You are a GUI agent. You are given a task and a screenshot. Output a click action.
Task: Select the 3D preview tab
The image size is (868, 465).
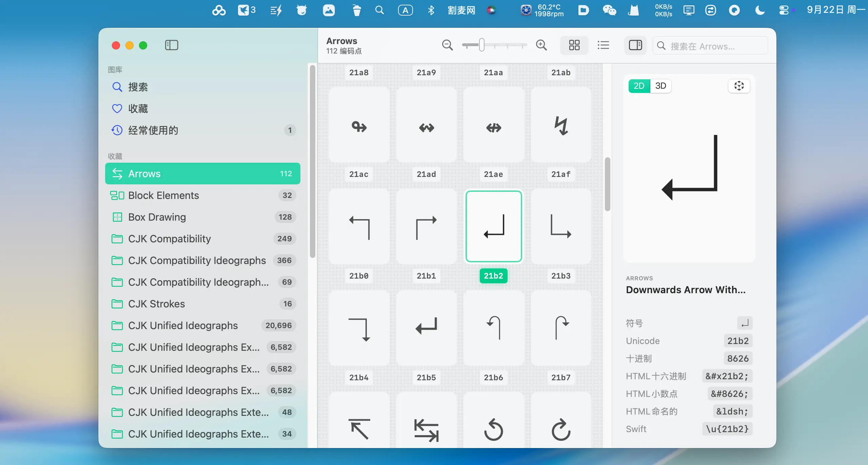click(660, 86)
